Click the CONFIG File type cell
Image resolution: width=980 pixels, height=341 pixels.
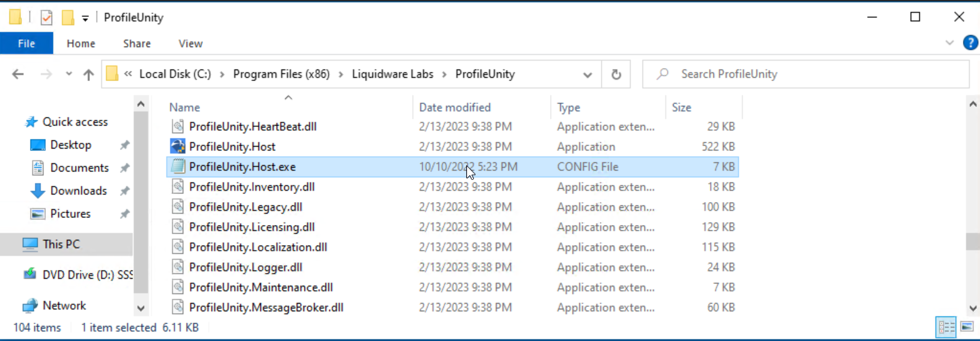pos(588,166)
